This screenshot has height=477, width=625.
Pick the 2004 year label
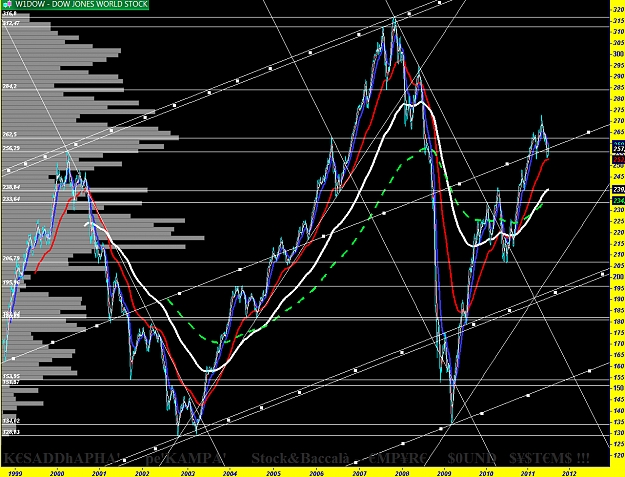[229, 473]
